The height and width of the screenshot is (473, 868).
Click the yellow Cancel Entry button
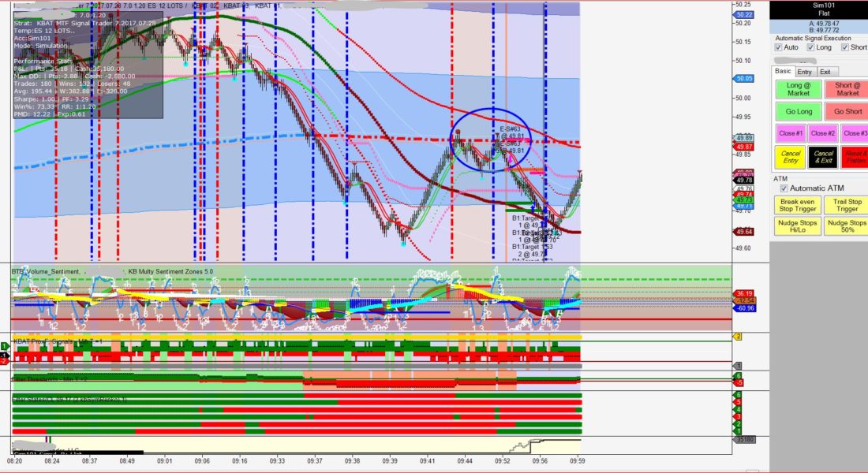(791, 157)
